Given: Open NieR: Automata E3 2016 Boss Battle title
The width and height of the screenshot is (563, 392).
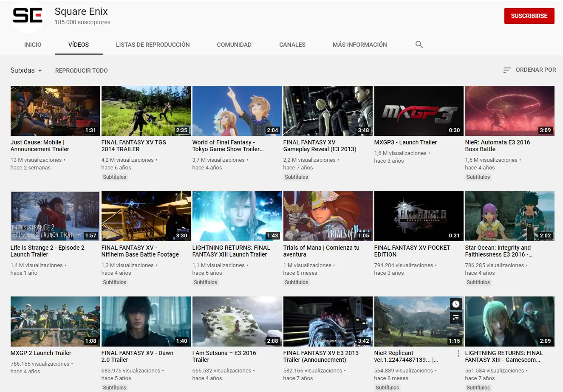Looking at the screenshot, I should pyautogui.click(x=498, y=146).
